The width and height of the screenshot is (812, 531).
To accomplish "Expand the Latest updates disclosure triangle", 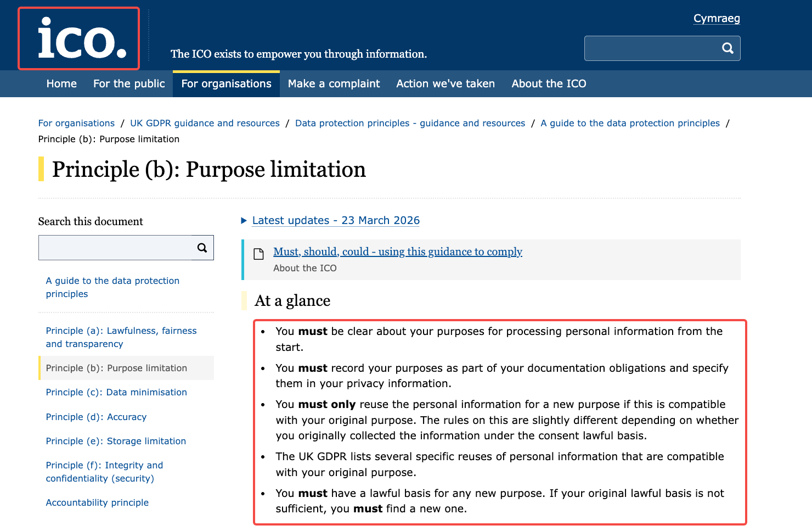I will pos(244,221).
